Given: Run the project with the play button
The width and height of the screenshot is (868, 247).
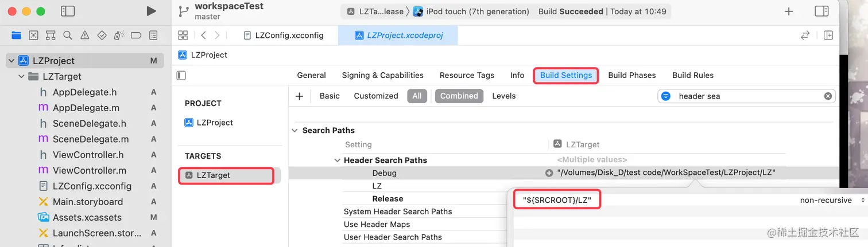Looking at the screenshot, I should pyautogui.click(x=151, y=11).
